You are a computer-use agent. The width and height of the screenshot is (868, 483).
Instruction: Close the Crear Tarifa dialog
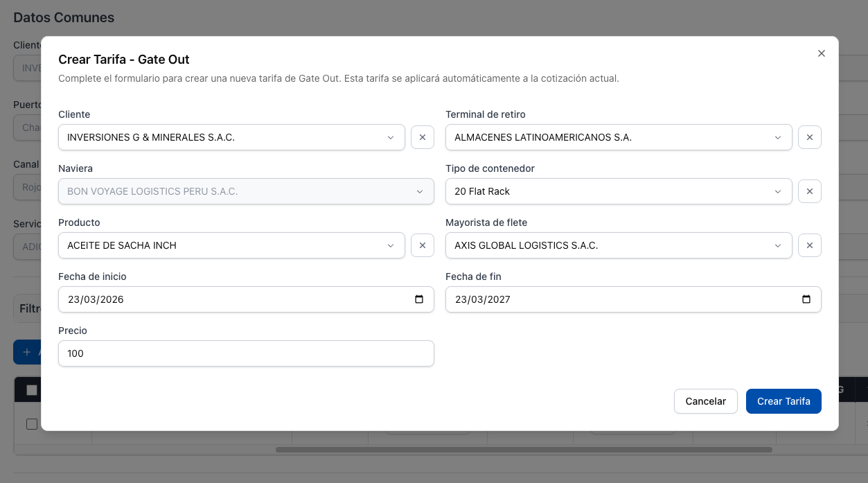[821, 53]
